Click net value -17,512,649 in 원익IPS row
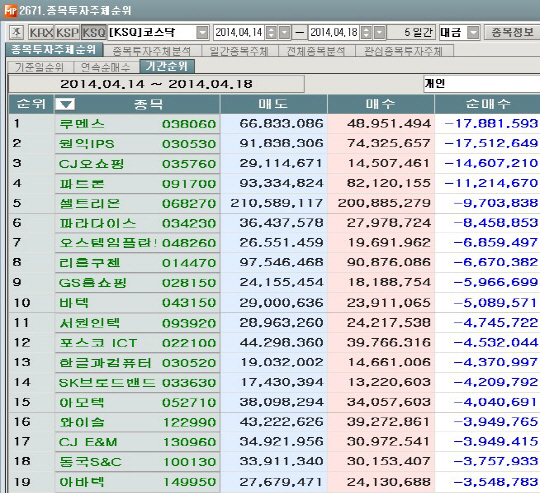 [x=491, y=143]
